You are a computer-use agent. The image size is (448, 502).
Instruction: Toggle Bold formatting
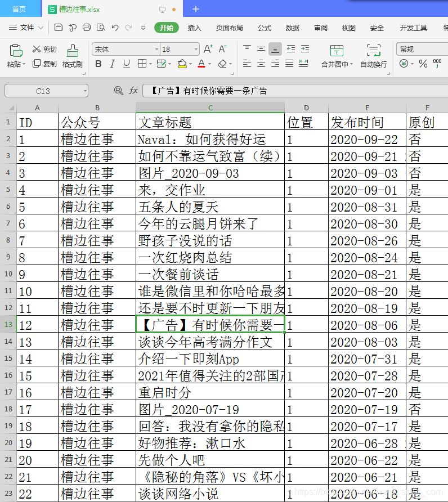(98, 64)
